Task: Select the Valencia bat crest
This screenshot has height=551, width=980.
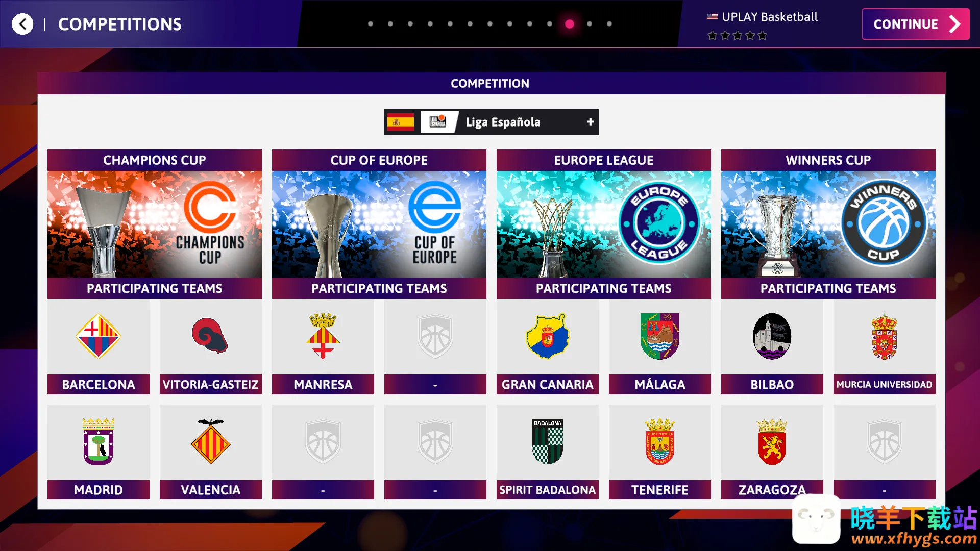Action: coord(210,441)
